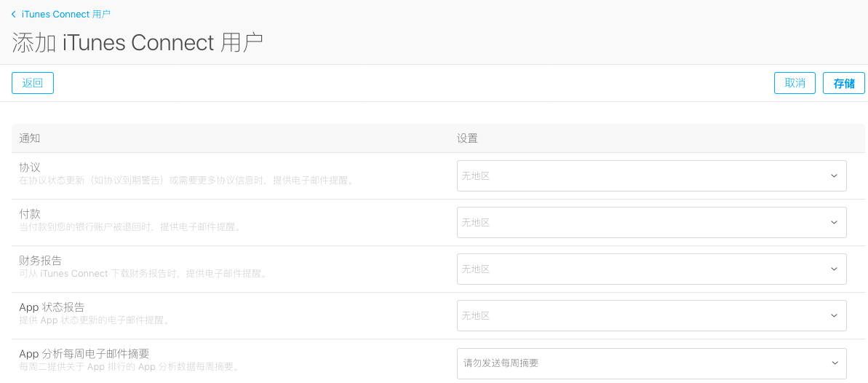
Task: Click the 财务报告 row title
Action: tap(40, 261)
